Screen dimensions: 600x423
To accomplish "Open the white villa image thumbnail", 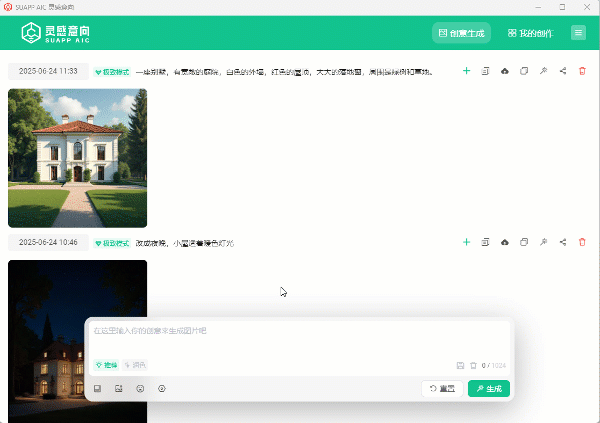I will click(77, 158).
